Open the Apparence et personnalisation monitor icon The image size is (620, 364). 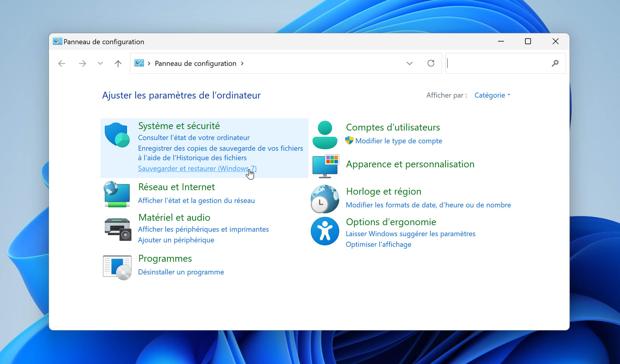325,166
